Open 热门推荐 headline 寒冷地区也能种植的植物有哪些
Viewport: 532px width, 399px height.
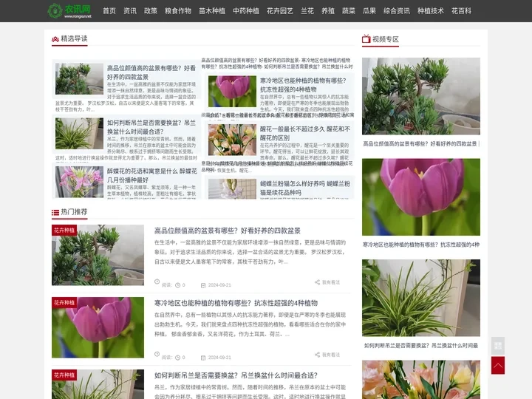[236, 303]
